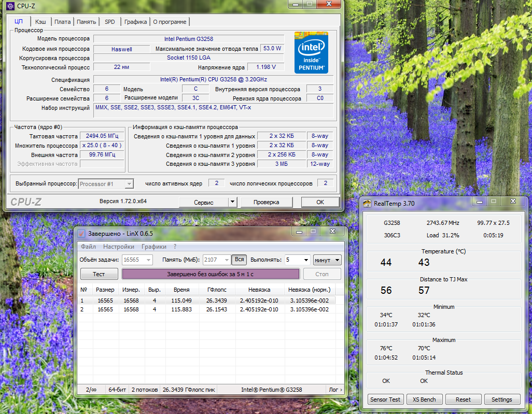Open the Графики menu in LinX
The image size is (532, 414).
click(154, 247)
